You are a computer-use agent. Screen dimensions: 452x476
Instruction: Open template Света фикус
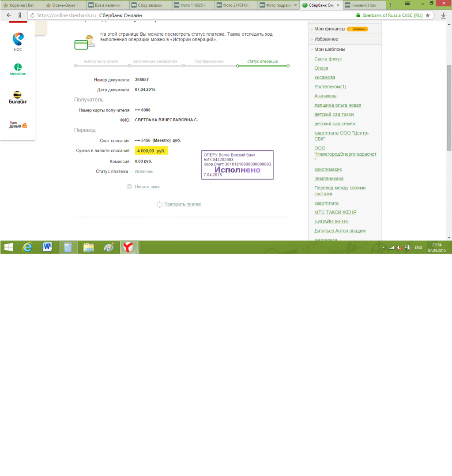[x=328, y=59]
